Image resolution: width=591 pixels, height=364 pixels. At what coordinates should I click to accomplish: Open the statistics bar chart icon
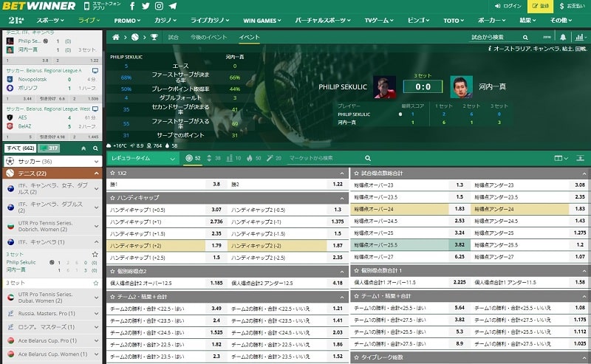pos(579,37)
